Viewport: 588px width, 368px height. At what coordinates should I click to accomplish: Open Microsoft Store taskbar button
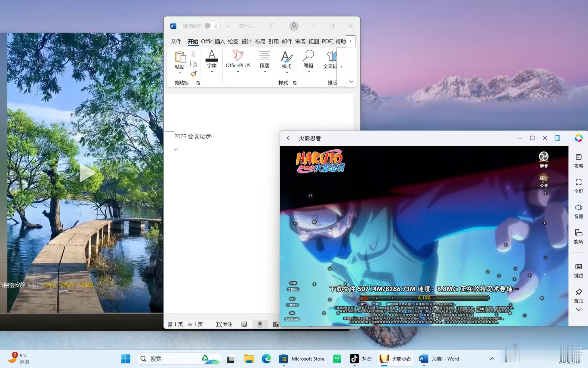302,359
